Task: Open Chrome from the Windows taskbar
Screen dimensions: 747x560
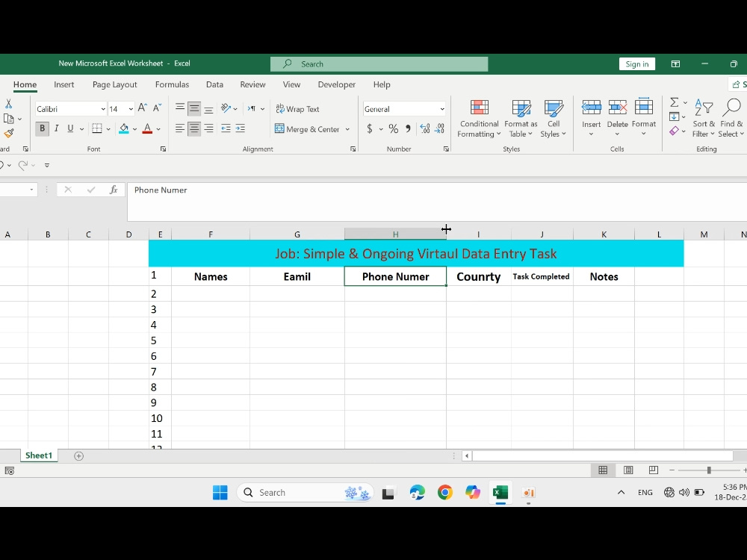Action: 445,492
